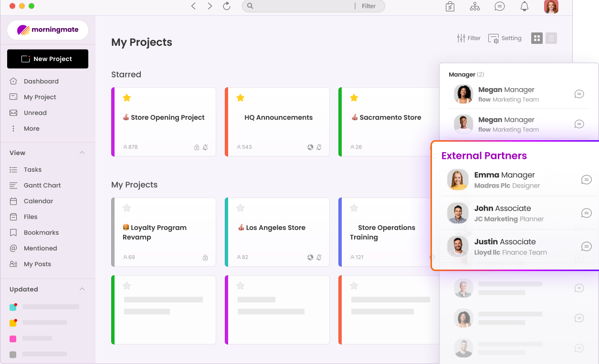Open the organization chart icon

tap(474, 6)
